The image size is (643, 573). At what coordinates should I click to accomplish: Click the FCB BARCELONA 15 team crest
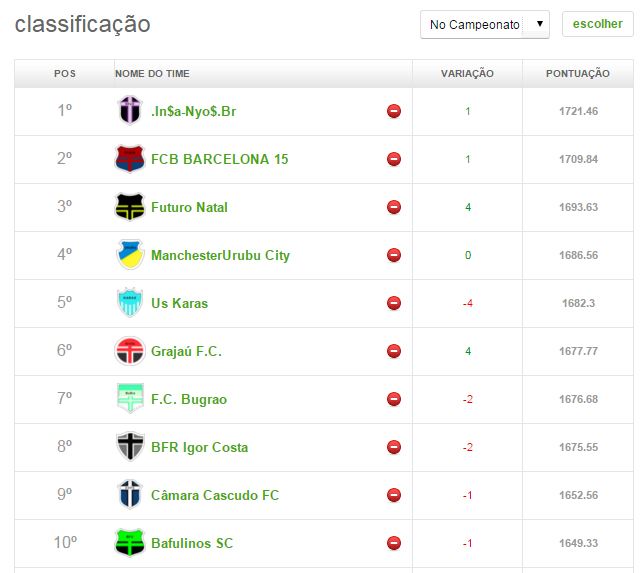tap(130, 159)
